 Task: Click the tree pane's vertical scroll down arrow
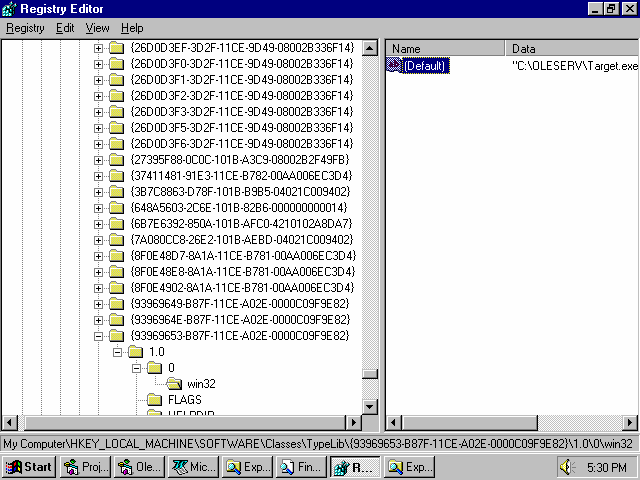[371, 405]
